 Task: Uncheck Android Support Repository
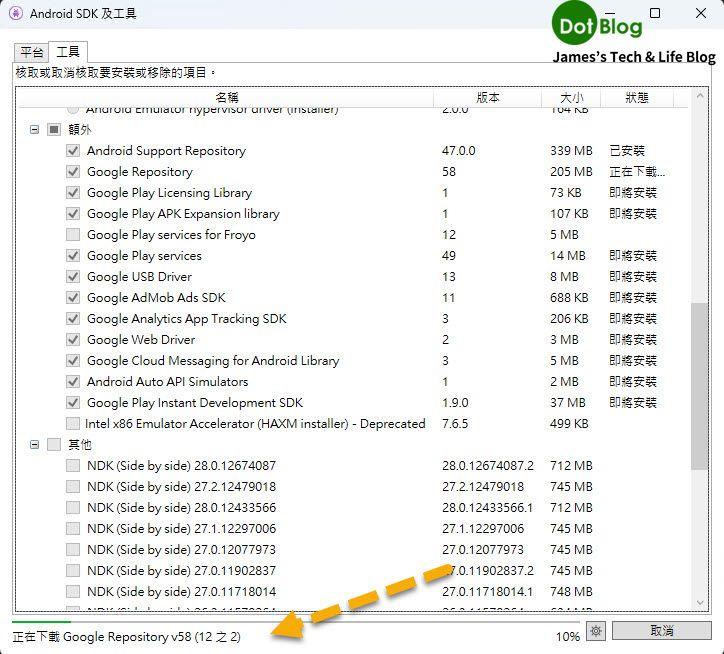(x=73, y=151)
